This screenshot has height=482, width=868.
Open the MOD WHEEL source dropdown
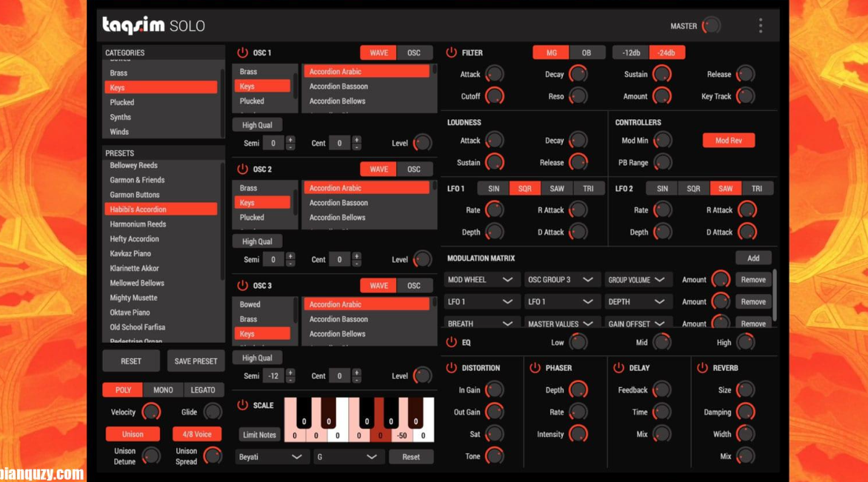pos(480,279)
